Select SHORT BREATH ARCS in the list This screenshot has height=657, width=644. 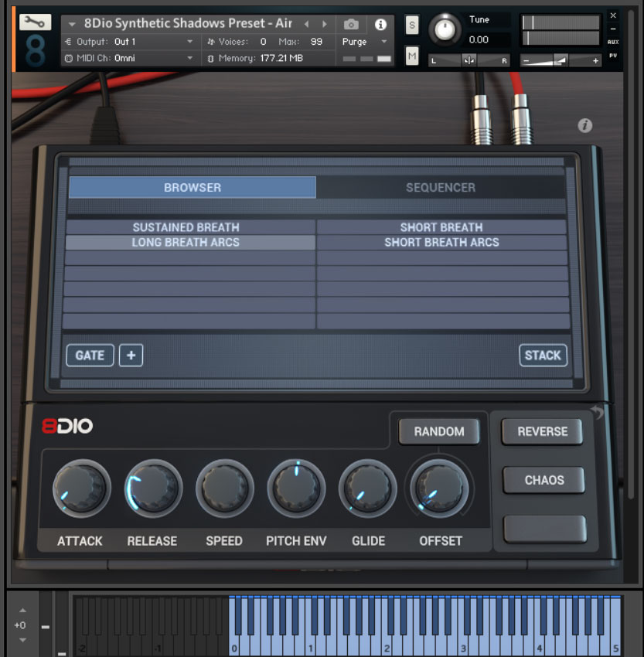pos(441,243)
